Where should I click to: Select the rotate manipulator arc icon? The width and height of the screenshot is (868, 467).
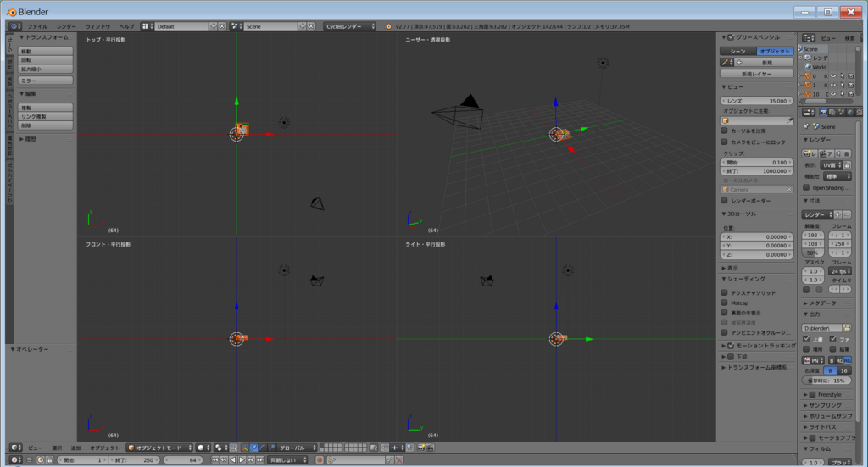[x=263, y=448]
